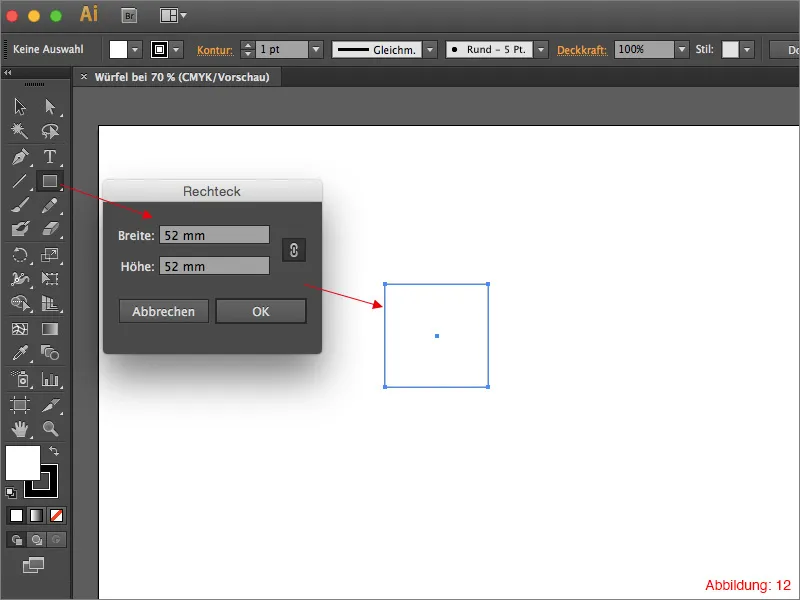Switch to Draw Normal mode
Viewport: 800px width, 600px height.
[x=16, y=540]
